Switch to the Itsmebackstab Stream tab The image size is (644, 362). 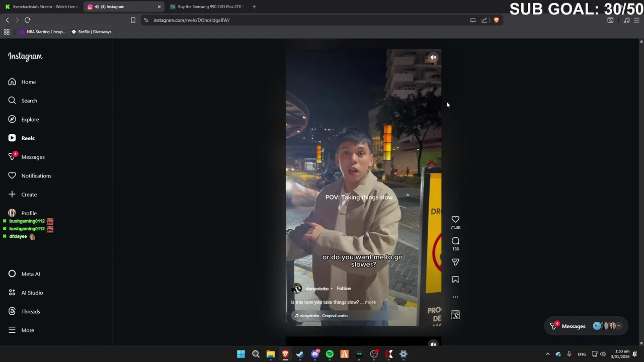pos(41,7)
